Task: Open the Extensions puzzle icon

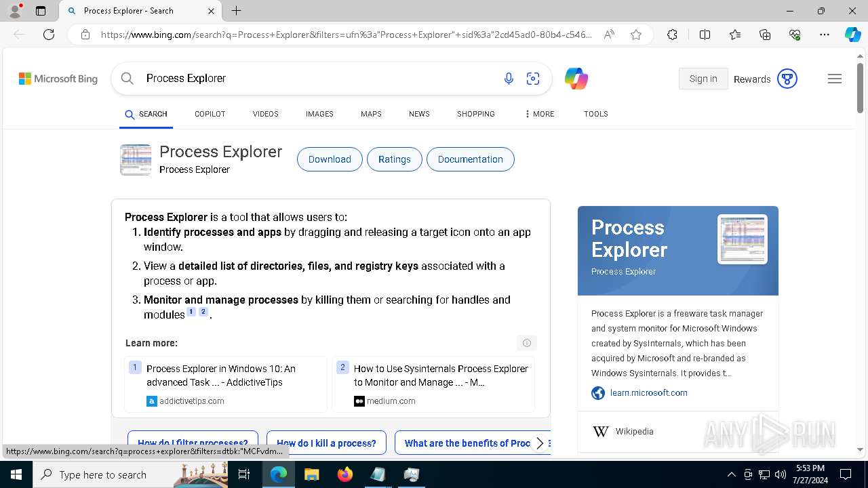Action: pyautogui.click(x=672, y=35)
